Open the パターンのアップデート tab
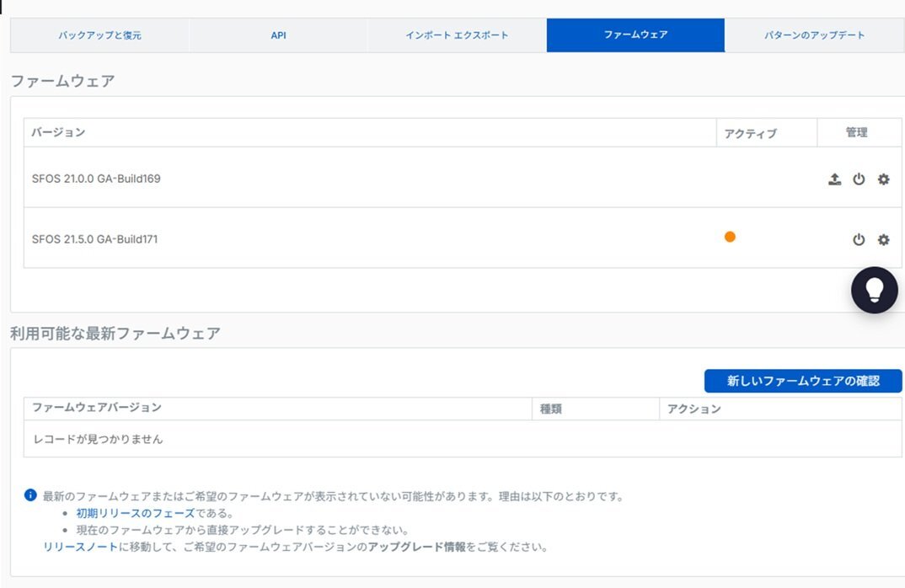 coord(814,35)
